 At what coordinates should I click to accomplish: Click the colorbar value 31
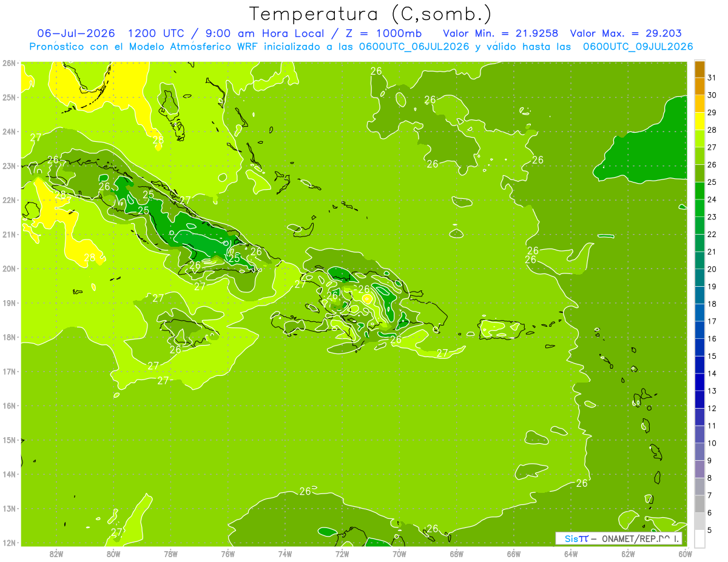712,78
